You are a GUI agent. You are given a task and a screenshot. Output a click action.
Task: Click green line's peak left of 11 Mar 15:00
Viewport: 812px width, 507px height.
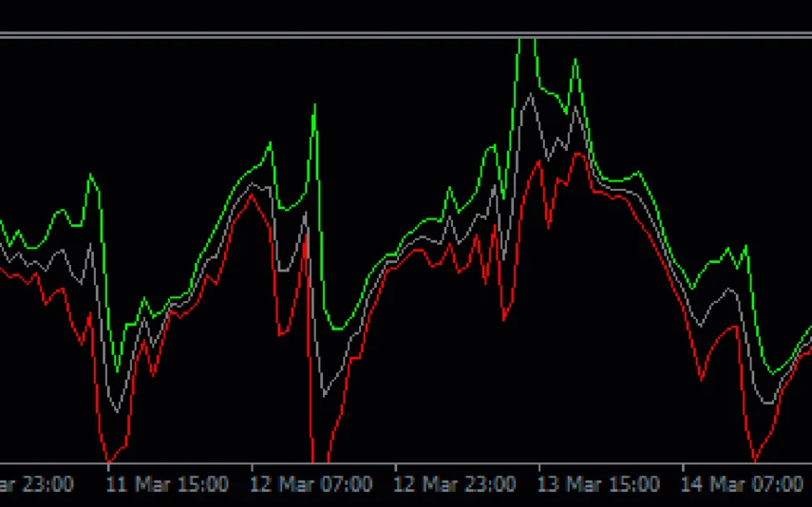click(x=91, y=175)
